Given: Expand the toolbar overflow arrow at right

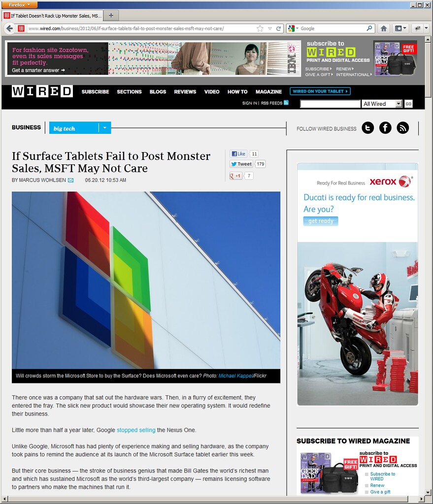Looking at the screenshot, I should [x=426, y=28].
